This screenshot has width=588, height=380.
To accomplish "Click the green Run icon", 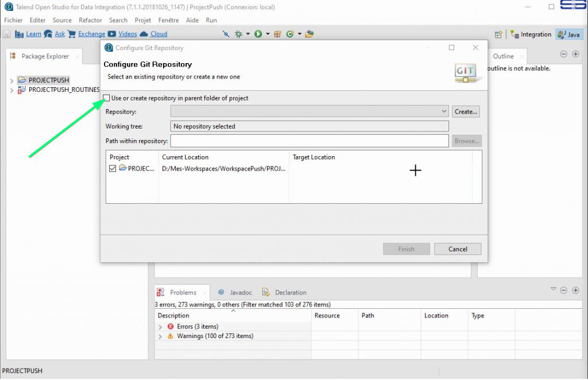I will point(258,34).
